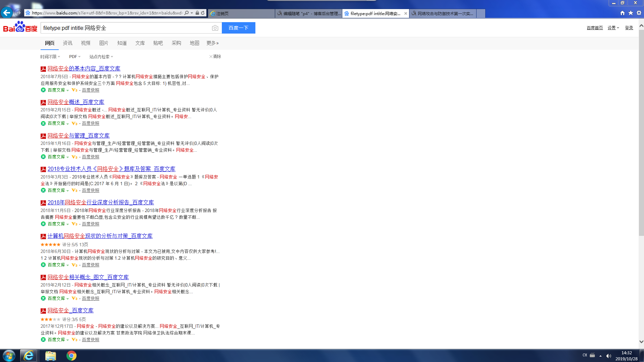Expand the 时间不限 time filter
Viewport: 644px width, 362px height.
coord(50,57)
